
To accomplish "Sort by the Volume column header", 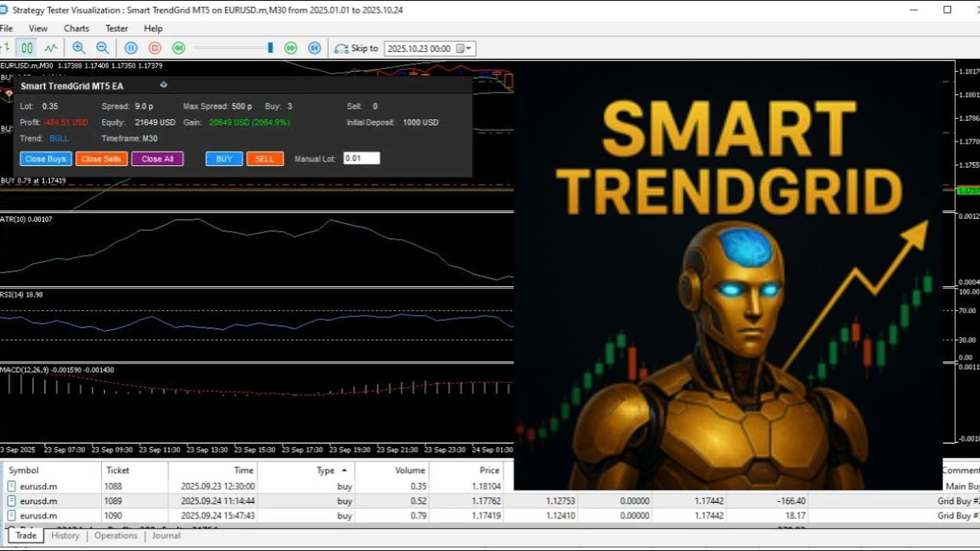I will [392, 471].
